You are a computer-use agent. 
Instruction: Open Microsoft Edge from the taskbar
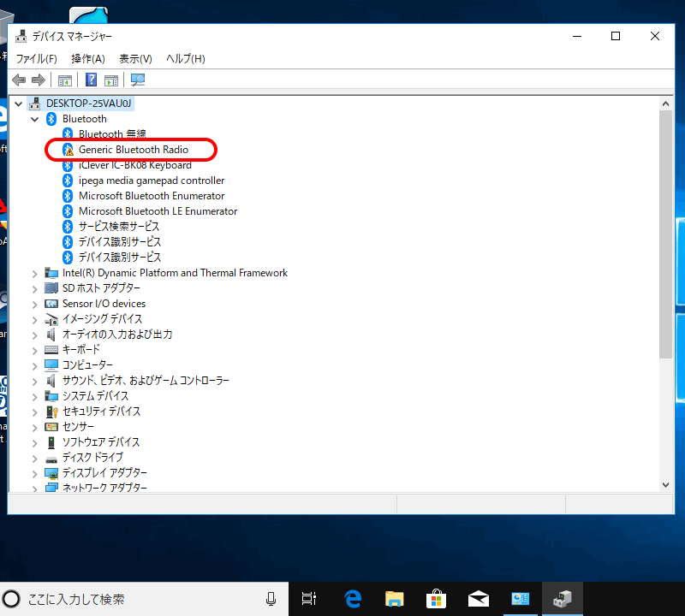click(353, 599)
